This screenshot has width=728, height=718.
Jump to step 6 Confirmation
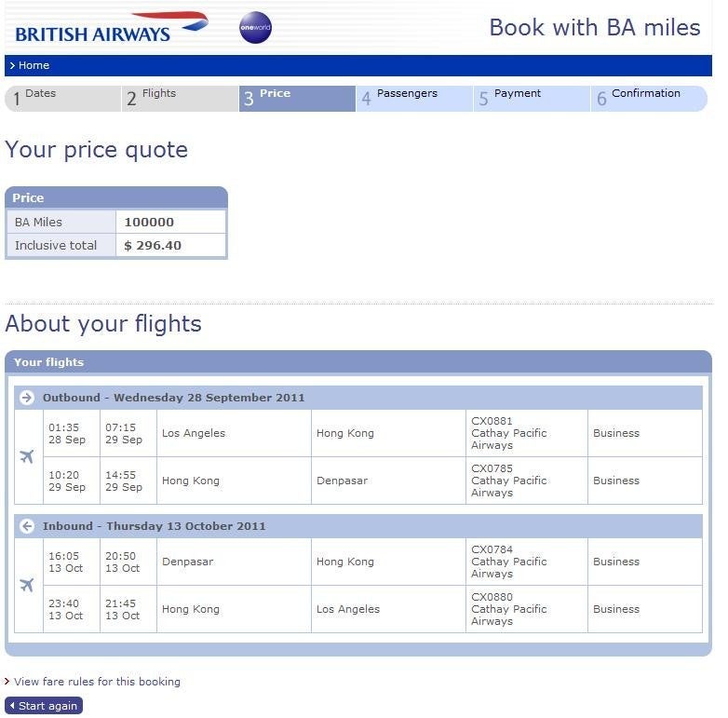tap(649, 99)
